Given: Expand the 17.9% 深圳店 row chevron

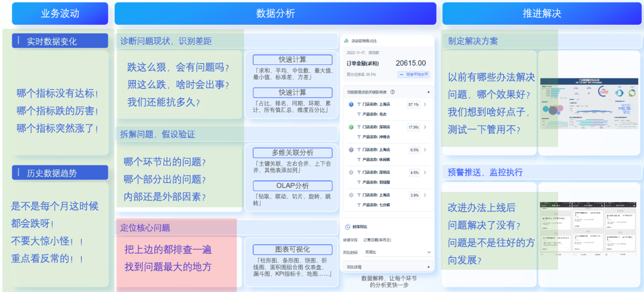Looking at the screenshot, I should (x=425, y=127).
